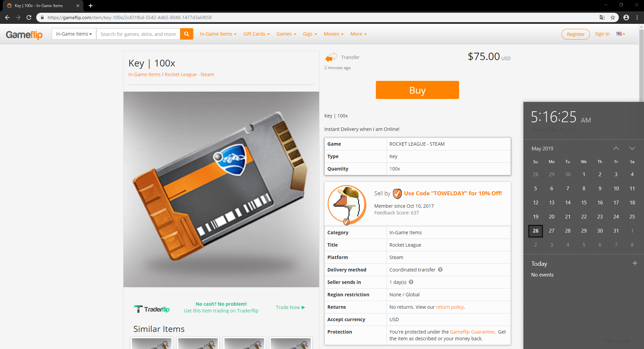Viewport: 644px width, 349px height.
Task: Open In-Game Items breadcrumb link
Action: 144,74
